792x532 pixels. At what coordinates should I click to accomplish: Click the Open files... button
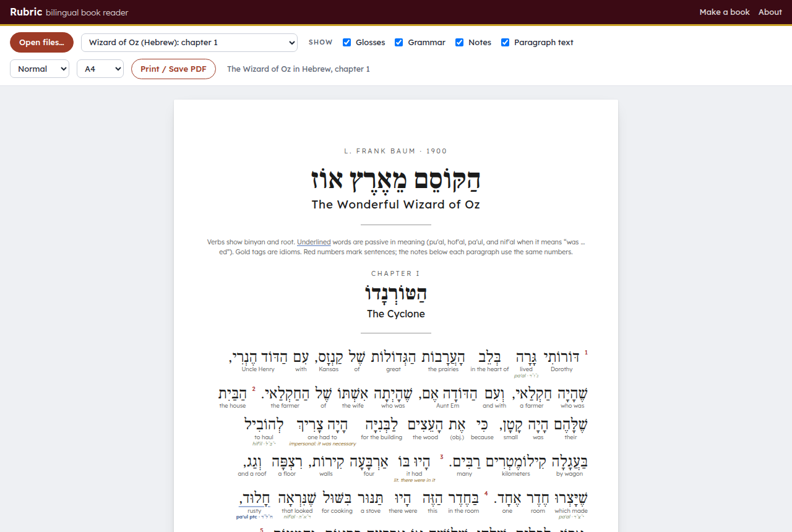tap(41, 43)
